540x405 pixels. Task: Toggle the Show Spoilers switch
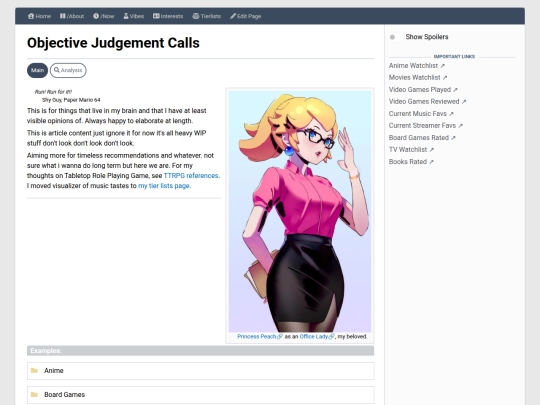tap(395, 37)
